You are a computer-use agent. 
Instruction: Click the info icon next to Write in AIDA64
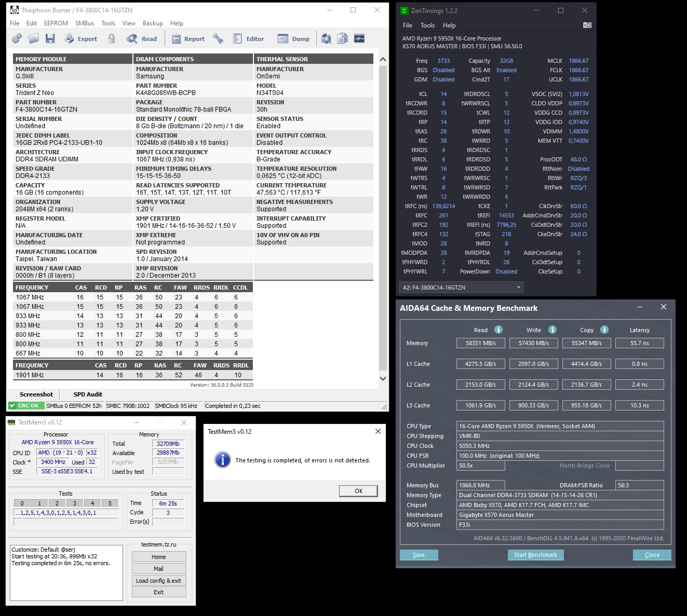point(553,330)
